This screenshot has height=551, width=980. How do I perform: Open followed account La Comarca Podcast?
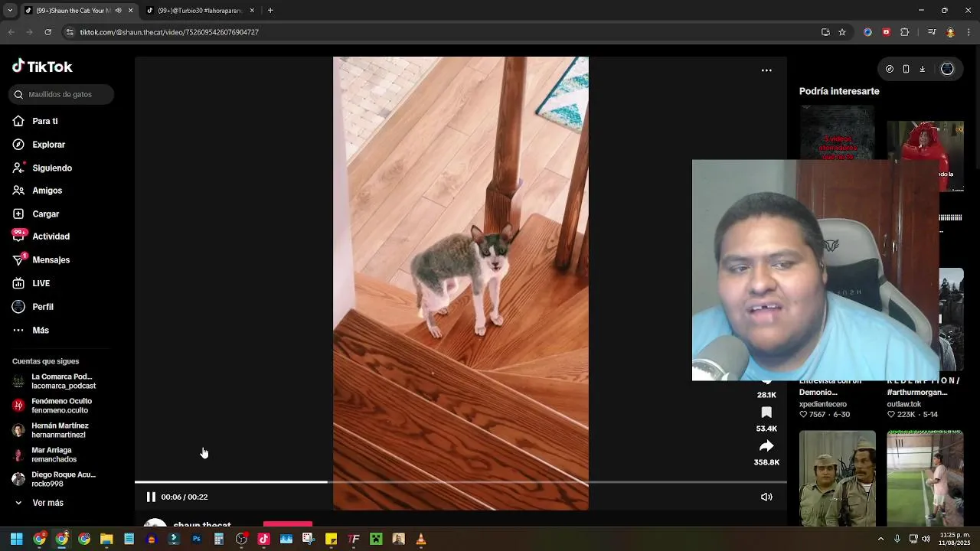point(55,381)
